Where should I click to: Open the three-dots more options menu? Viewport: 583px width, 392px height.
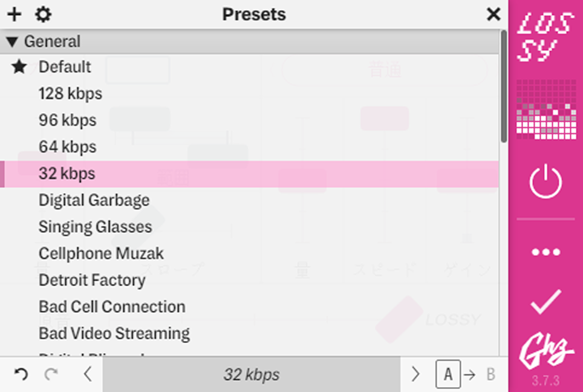(x=546, y=252)
